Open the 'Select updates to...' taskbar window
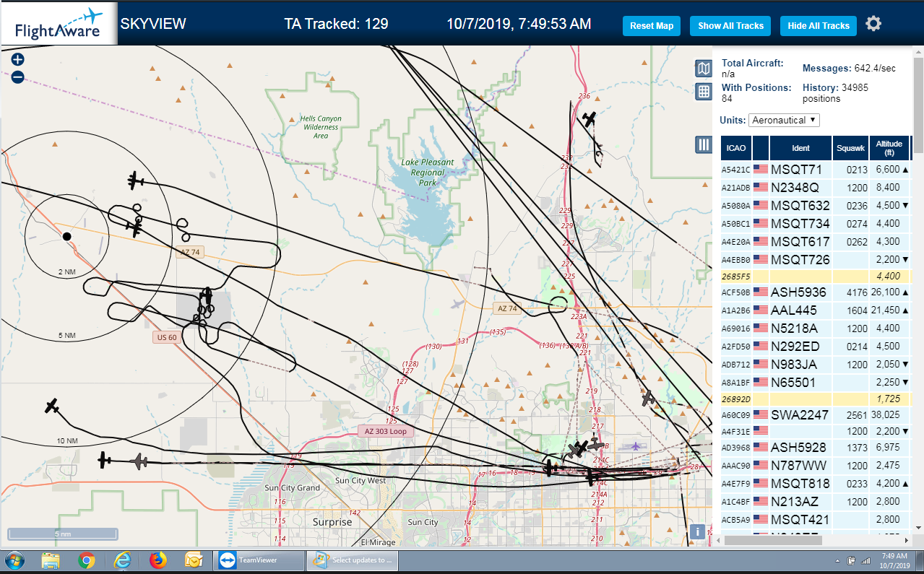The height and width of the screenshot is (574, 924). click(x=352, y=560)
